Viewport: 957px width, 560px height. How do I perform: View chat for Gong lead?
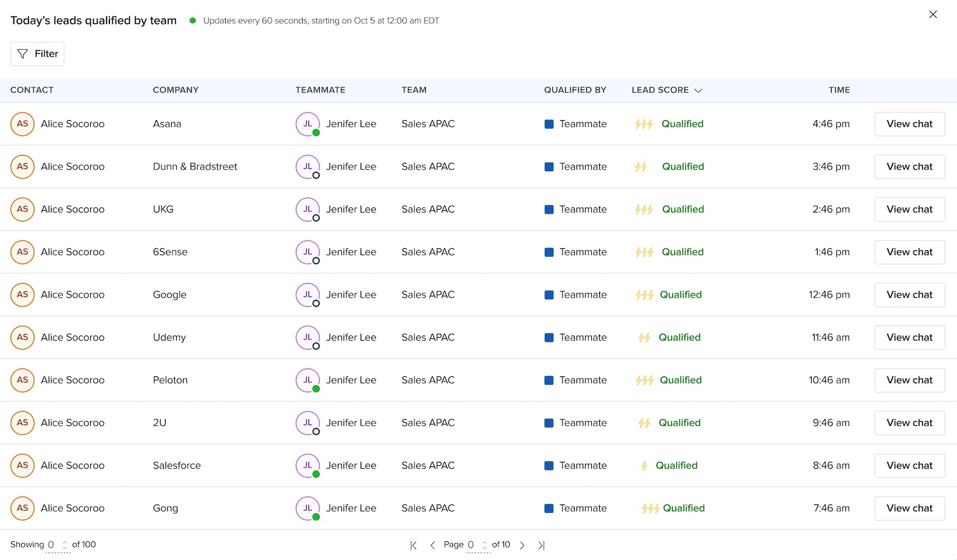(909, 508)
